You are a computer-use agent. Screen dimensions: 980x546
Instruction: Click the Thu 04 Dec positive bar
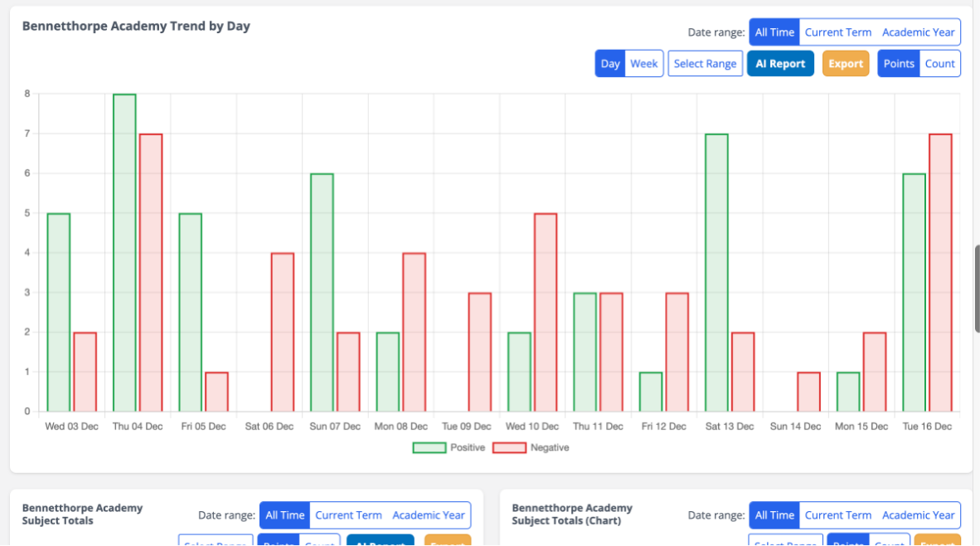[x=124, y=253]
